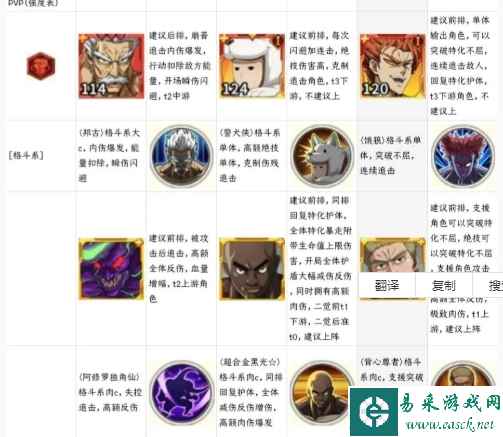
Task: Click the partially hidden circular orange icon
Action: (x=463, y=373)
